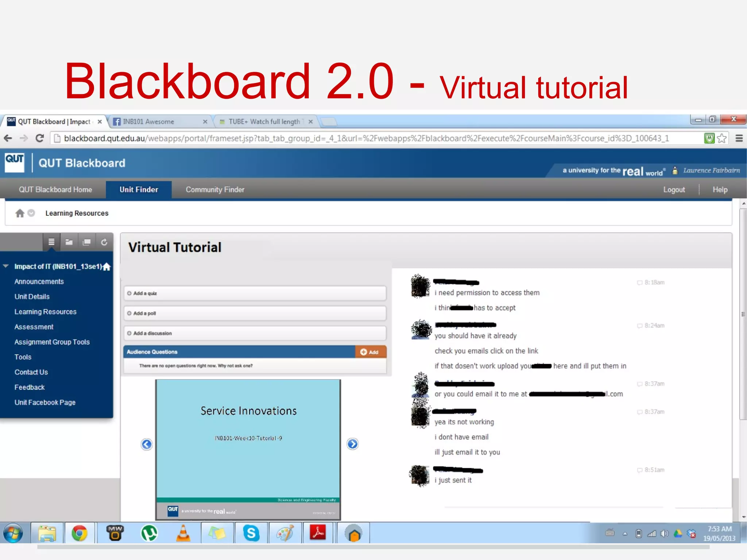Click the orange Add button for Audience Questions
This screenshot has width=747, height=560.
pos(370,352)
